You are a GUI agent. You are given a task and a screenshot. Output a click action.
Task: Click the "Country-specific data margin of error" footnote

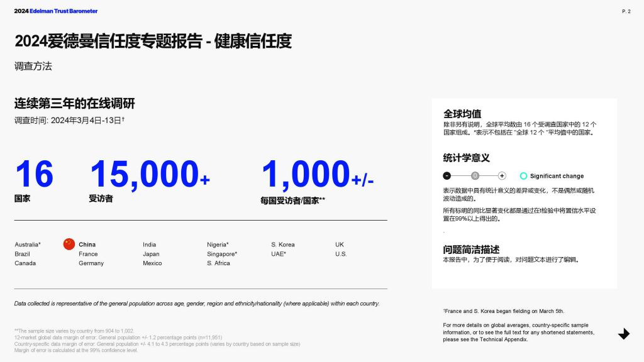click(x=157, y=344)
